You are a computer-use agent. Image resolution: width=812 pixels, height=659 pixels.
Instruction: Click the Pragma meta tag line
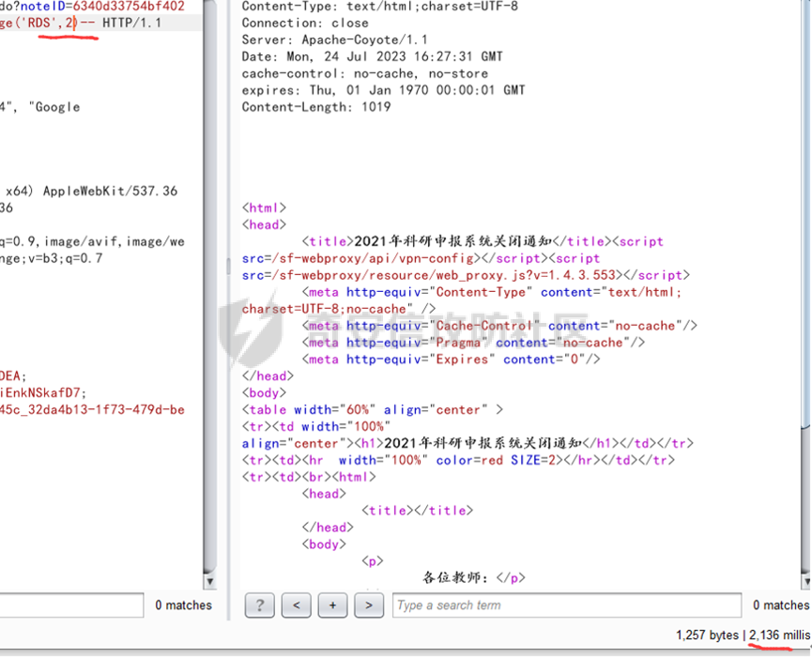pyautogui.click(x=473, y=343)
